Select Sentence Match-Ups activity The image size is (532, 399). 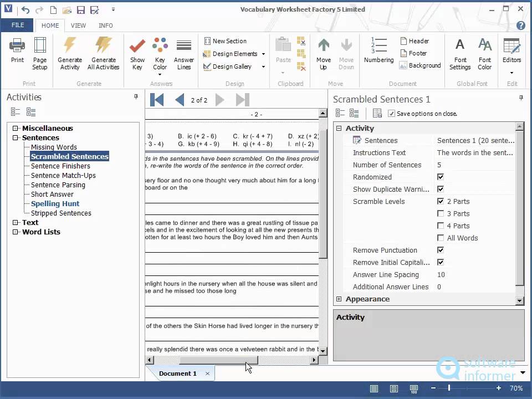(63, 176)
